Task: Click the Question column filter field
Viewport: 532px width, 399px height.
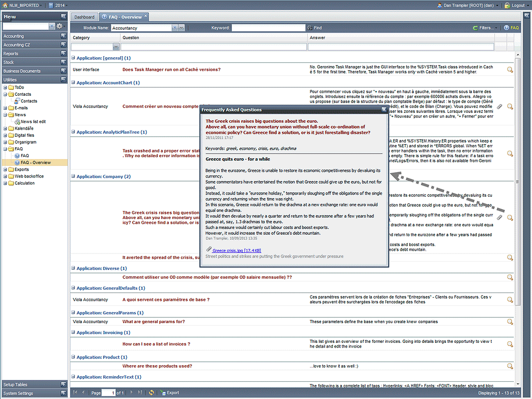Action: point(214,47)
